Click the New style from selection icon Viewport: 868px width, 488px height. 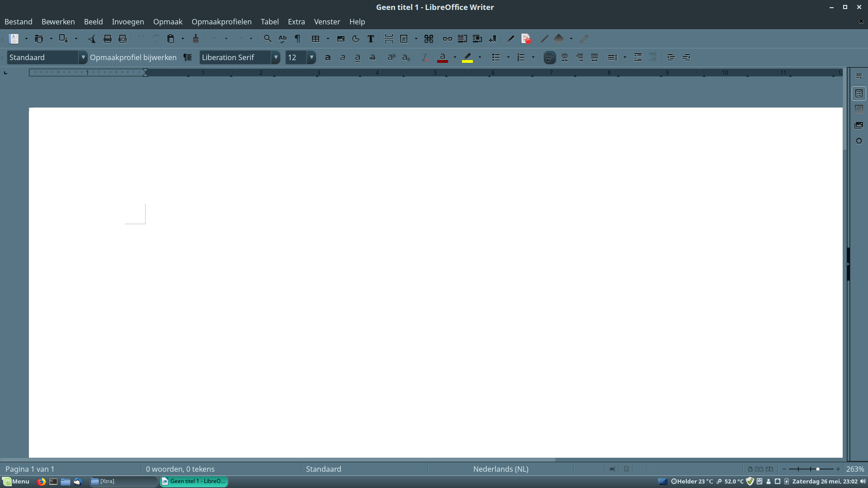point(188,57)
